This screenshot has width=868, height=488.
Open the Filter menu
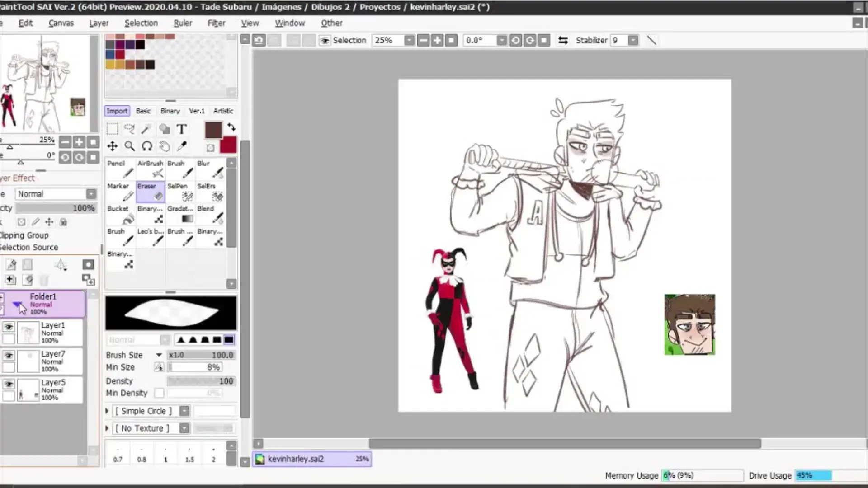click(x=216, y=23)
